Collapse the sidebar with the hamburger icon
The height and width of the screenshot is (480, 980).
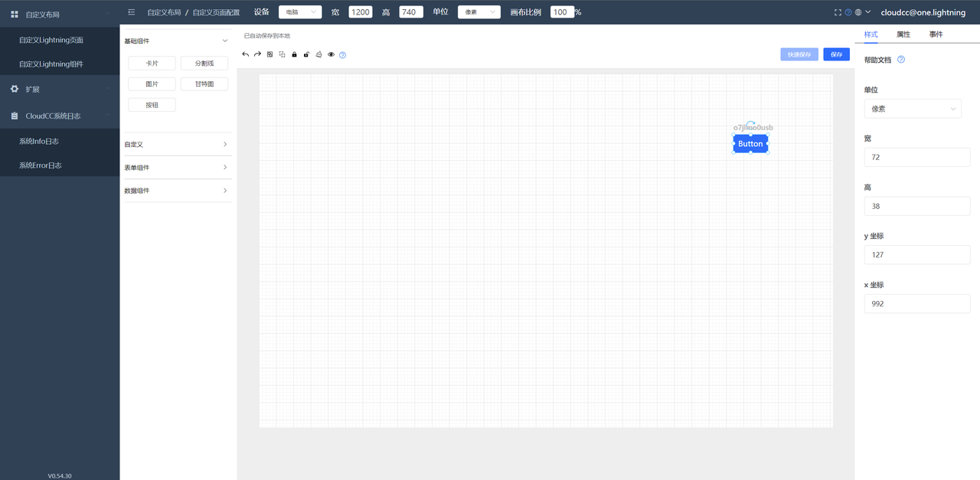[x=132, y=12]
